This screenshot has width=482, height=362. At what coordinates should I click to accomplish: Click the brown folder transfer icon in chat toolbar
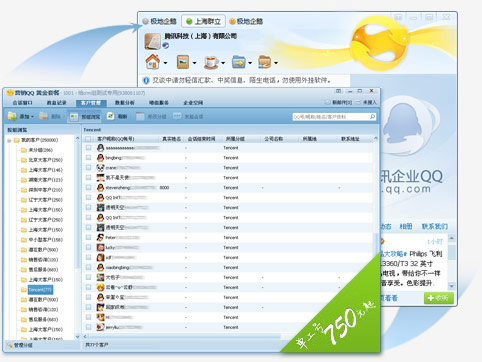(x=265, y=62)
